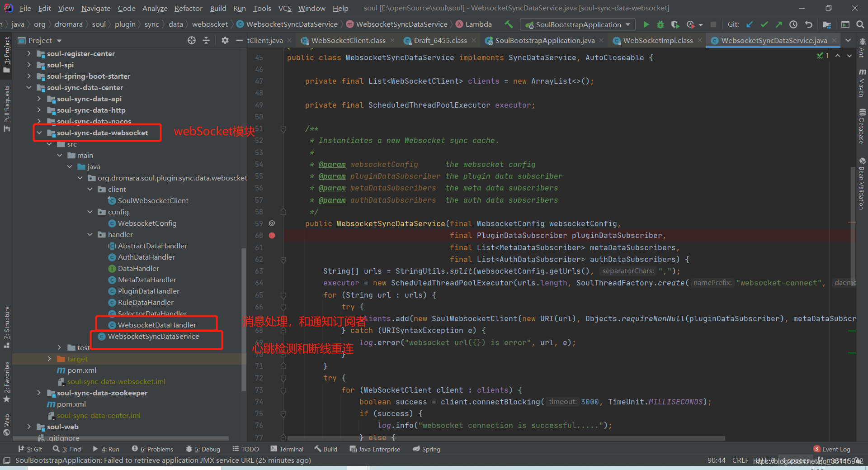Open the Spring tool window
Image resolution: width=868 pixels, height=470 pixels.
point(426,449)
